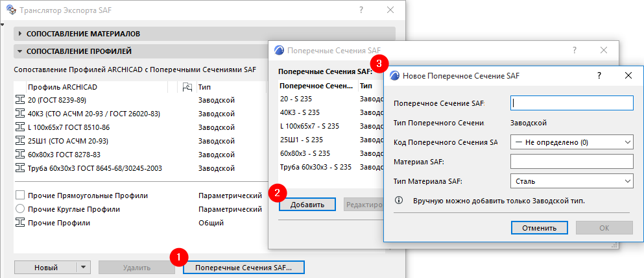Click profile icon beside 60x80x3 ГОСТ 8278-83
The width and height of the screenshot is (644, 278).
tap(19, 155)
